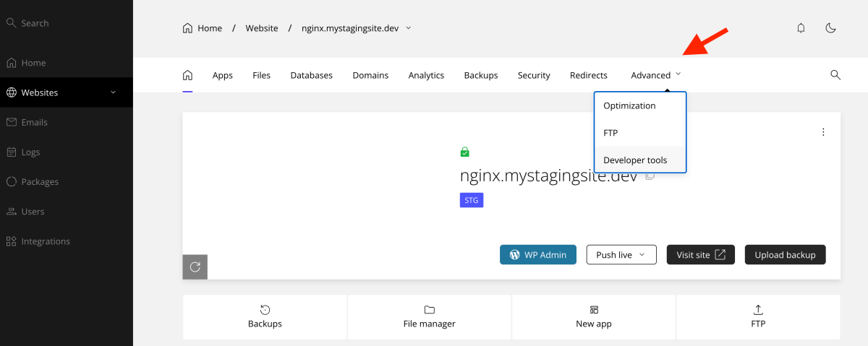Click the Home breadcrumb link
The width and height of the screenshot is (868, 346).
click(210, 28)
